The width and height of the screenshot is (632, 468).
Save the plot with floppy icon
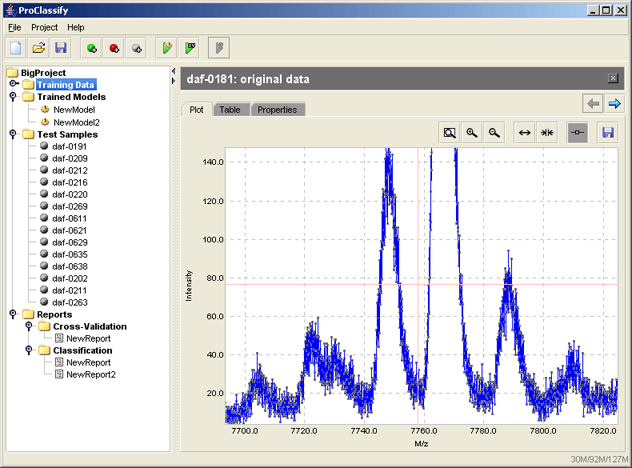click(x=607, y=133)
